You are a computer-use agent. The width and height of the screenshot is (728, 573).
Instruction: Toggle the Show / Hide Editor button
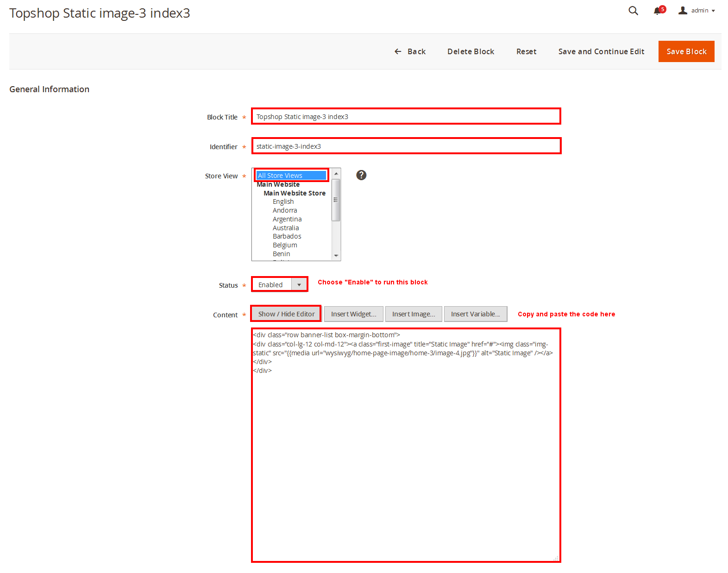pos(286,314)
